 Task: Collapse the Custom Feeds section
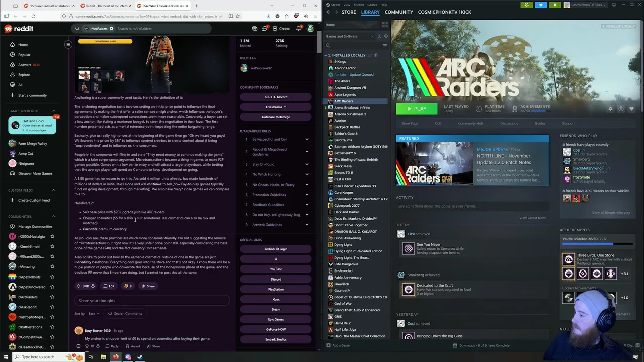point(54,190)
